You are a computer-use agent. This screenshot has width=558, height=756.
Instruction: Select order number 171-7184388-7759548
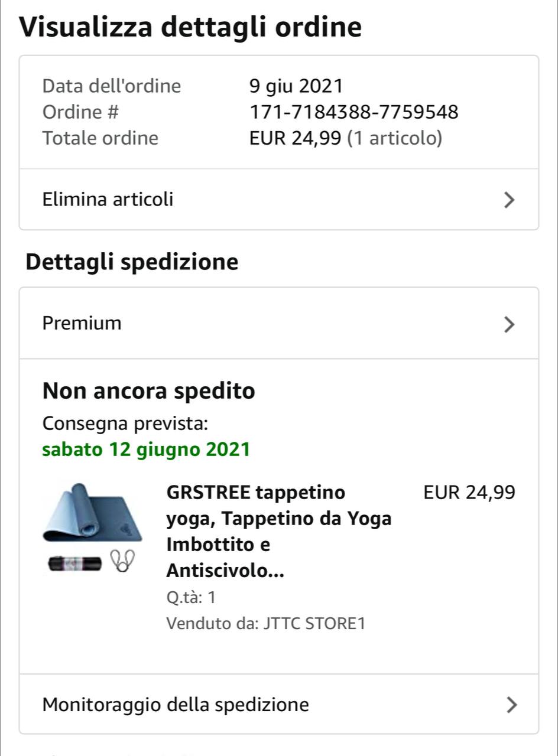click(x=354, y=112)
